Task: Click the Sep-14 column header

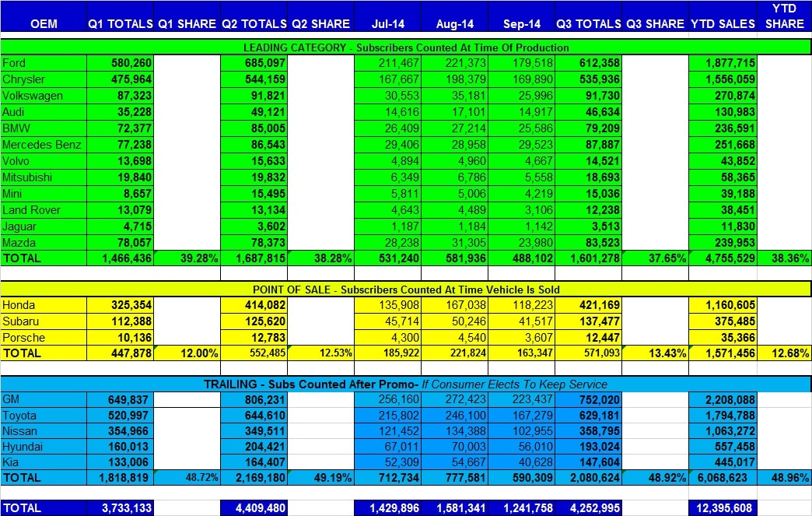Action: pyautogui.click(x=521, y=17)
